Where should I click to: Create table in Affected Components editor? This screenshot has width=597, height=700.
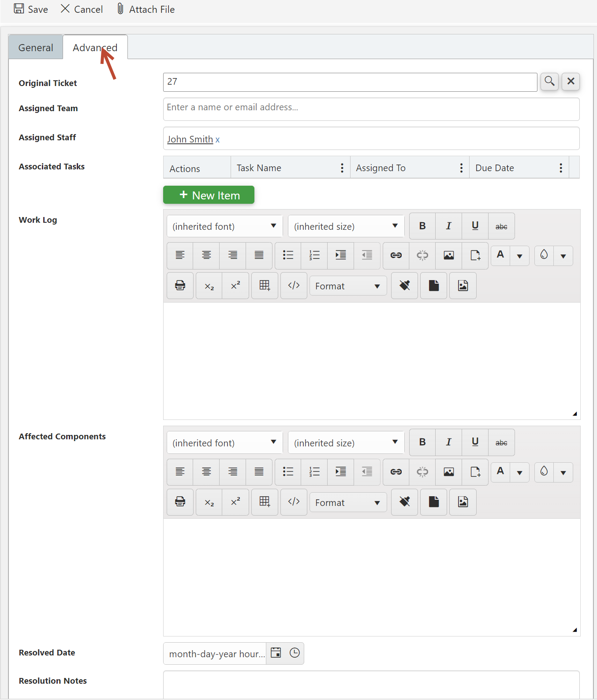coord(265,502)
